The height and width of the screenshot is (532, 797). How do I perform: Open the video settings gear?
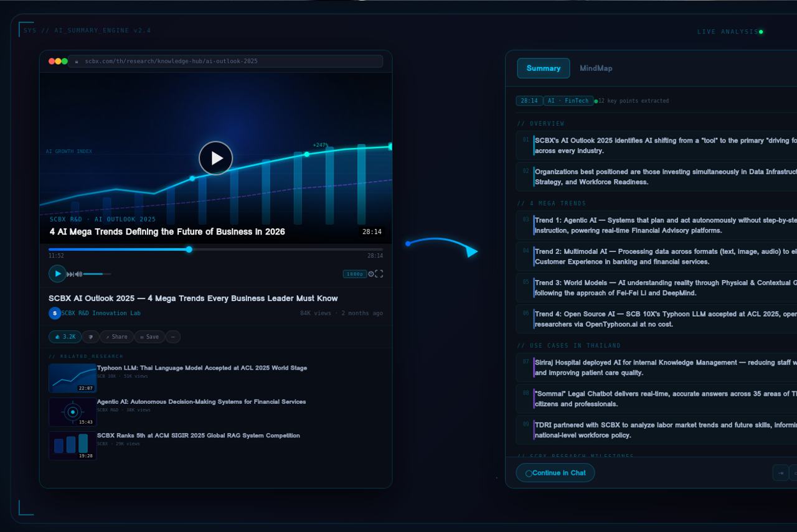pos(371,274)
